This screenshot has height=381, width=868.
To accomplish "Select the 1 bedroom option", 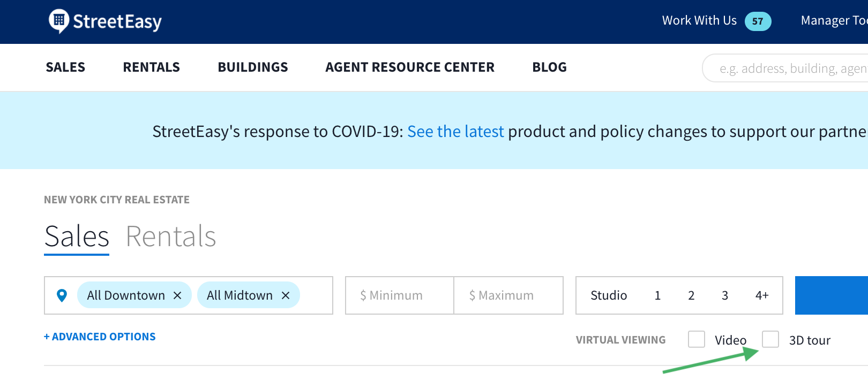I will (x=657, y=295).
